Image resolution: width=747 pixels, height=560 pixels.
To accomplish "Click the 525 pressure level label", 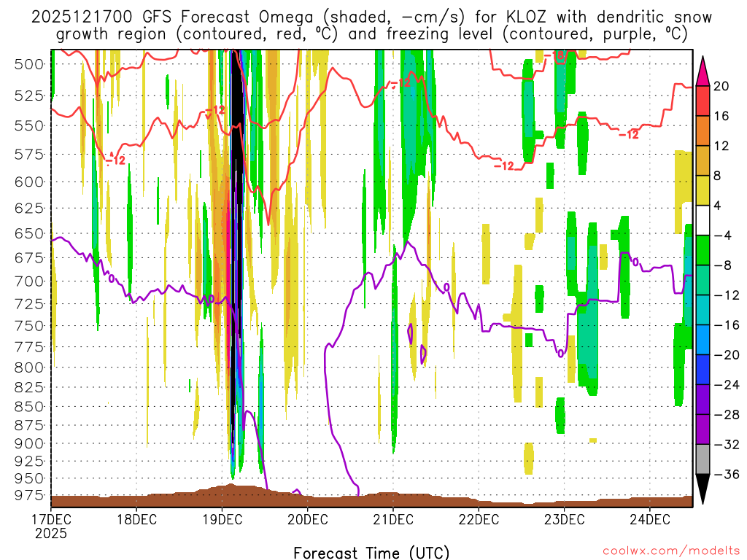I will pos(29,96).
